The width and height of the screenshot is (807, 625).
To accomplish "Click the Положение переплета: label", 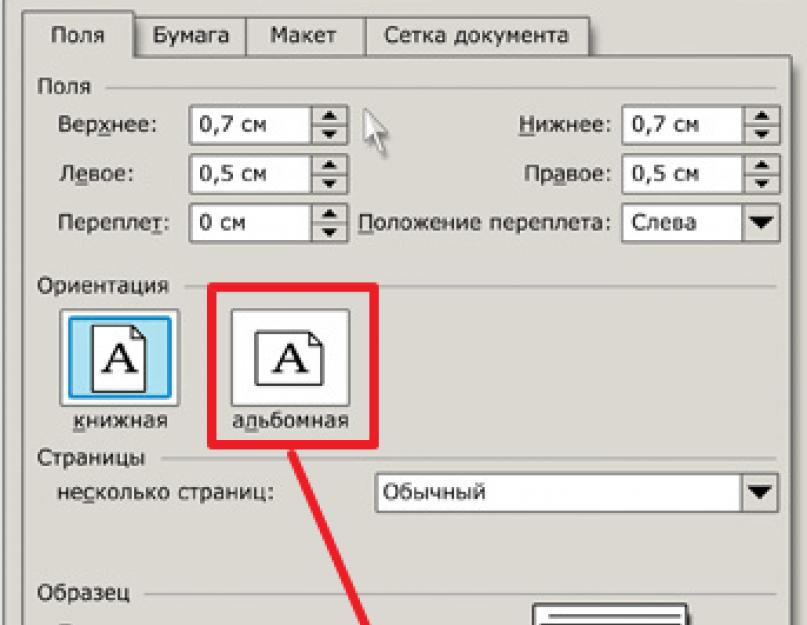I will coord(484,222).
